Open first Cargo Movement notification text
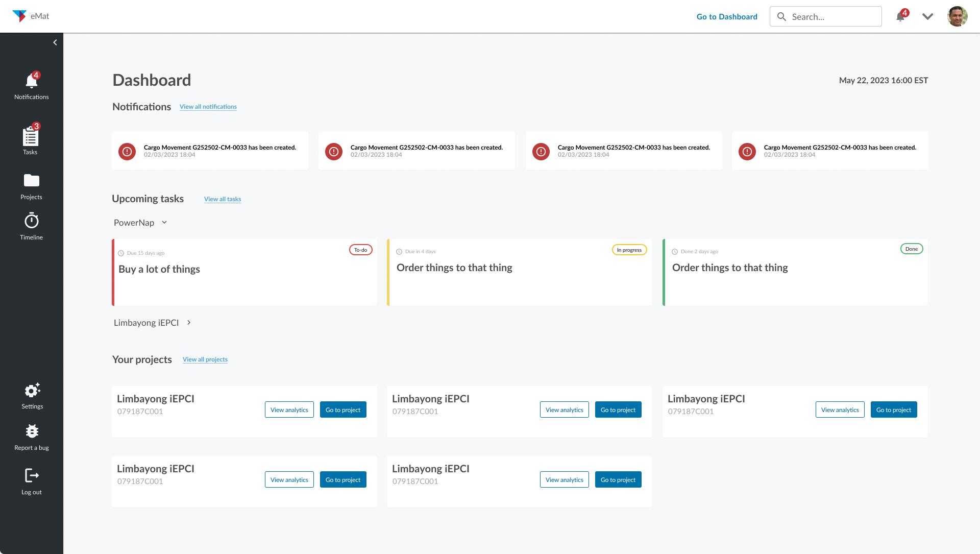This screenshot has height=554, width=980. [x=220, y=148]
